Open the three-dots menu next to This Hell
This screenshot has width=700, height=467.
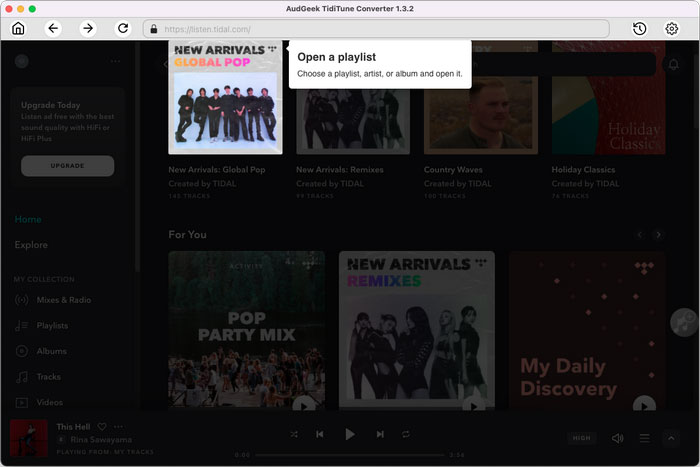[x=118, y=427]
